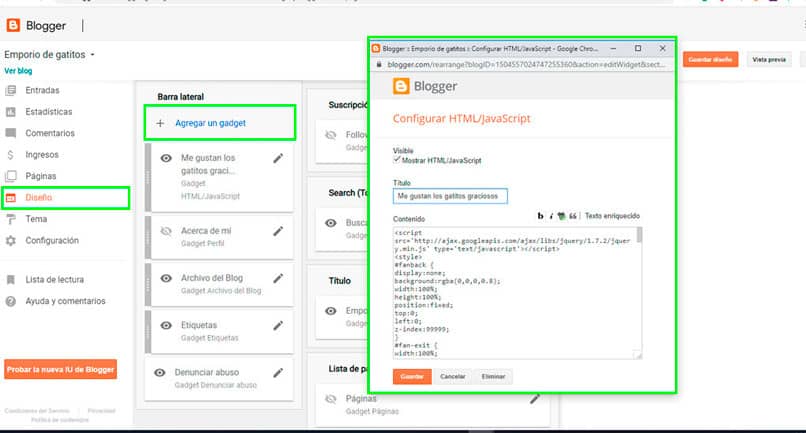Apply italic formatting in Contenido toolbar
Viewport: 806px width, 433px height.
[x=551, y=216]
